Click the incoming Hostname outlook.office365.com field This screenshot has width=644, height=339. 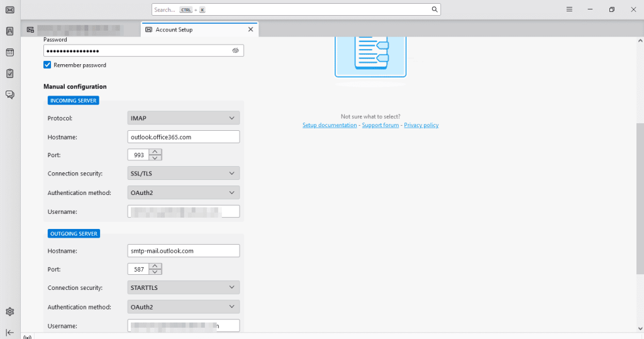click(x=184, y=137)
